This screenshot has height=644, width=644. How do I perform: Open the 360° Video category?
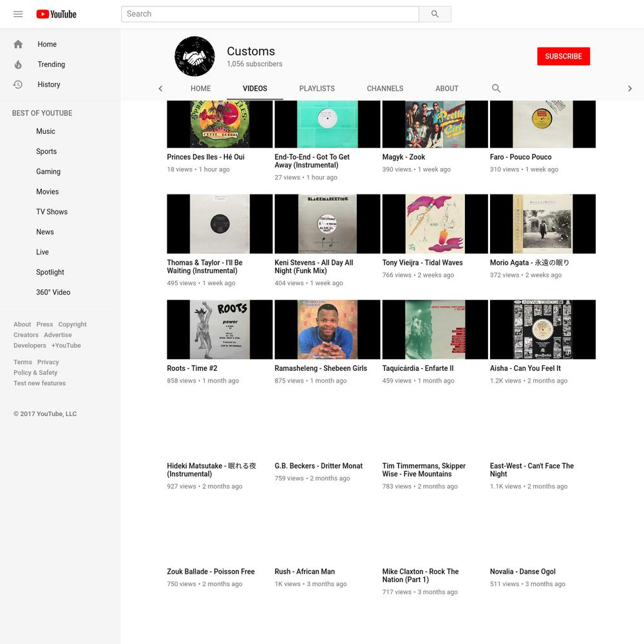pyautogui.click(x=53, y=292)
